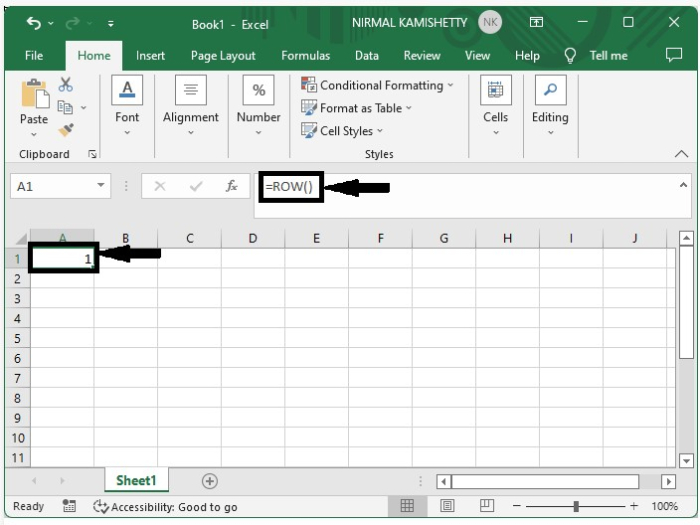
Task: Open the Clipboard dialog launcher
Action: click(x=92, y=154)
